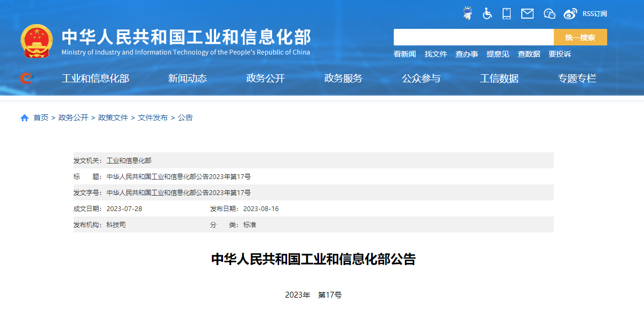The image size is (644, 311).
Task: Click the RSS订阅 link
Action: coord(594,14)
